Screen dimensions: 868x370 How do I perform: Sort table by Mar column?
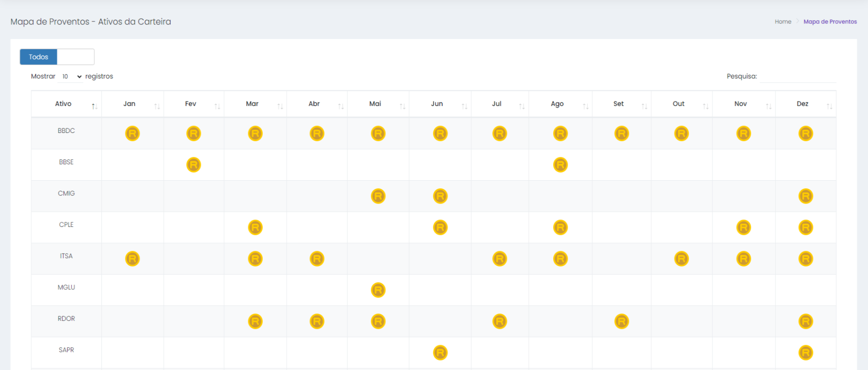click(x=255, y=104)
